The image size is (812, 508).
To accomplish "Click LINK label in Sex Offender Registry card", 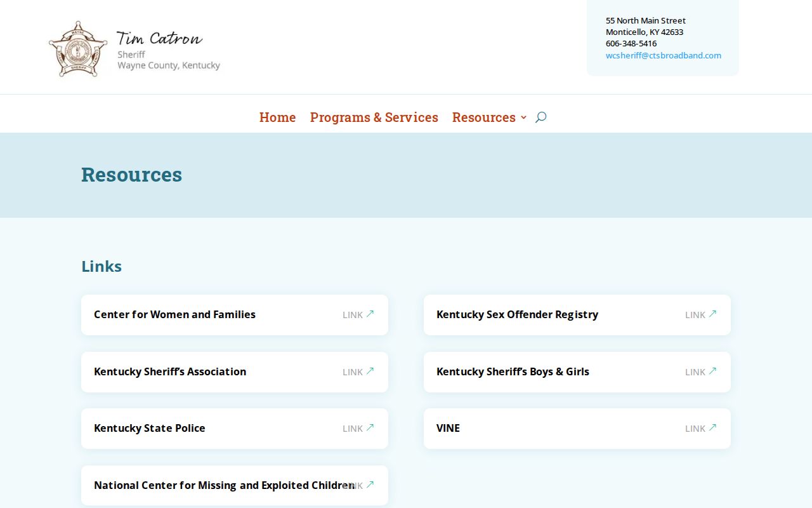I will point(695,315).
